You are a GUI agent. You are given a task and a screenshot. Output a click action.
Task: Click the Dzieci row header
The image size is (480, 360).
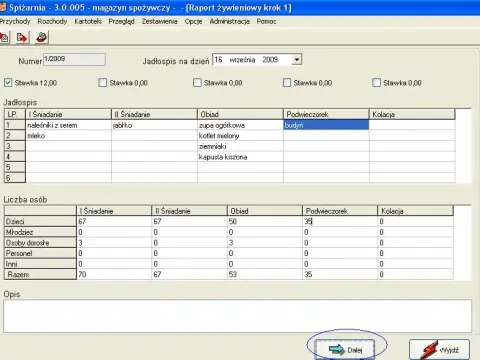[40, 221]
